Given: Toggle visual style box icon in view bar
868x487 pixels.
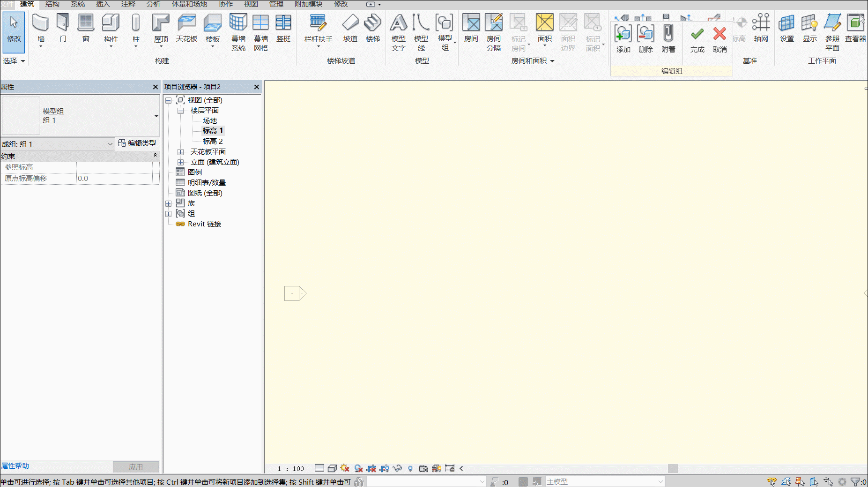Looking at the screenshot, I should coord(333,468).
